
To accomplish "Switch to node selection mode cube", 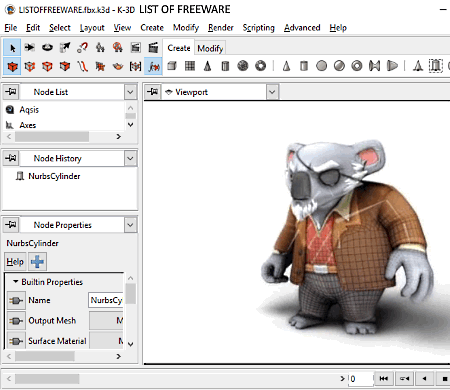I will pos(12,66).
